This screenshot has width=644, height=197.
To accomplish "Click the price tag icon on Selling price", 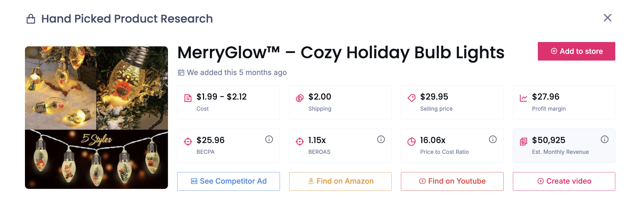I will 411,98.
